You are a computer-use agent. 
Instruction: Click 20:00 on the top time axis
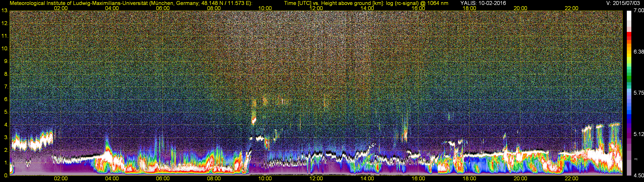(521, 8)
